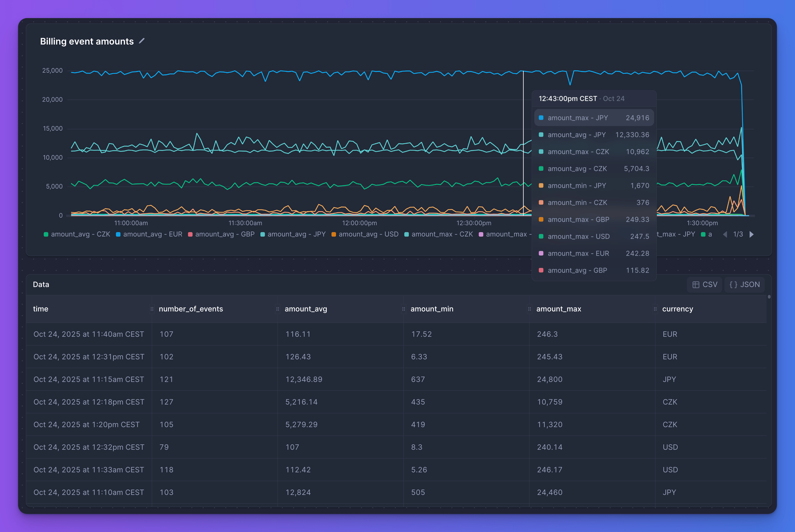The height and width of the screenshot is (532, 795).
Task: Click the CSV export button
Action: coord(704,284)
